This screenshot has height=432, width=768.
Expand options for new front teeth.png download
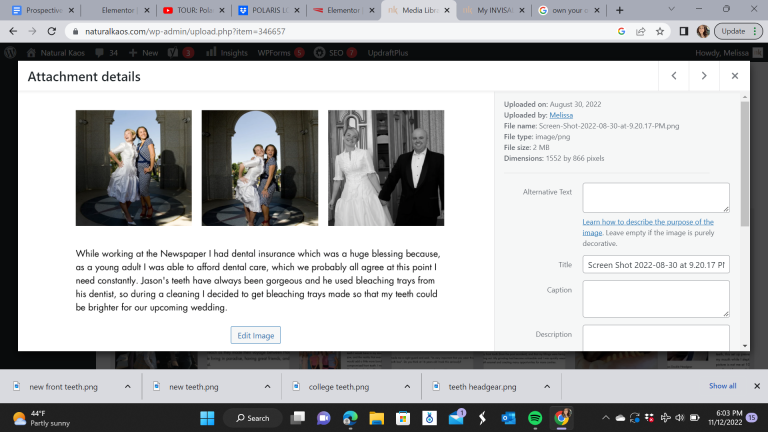coord(127,386)
